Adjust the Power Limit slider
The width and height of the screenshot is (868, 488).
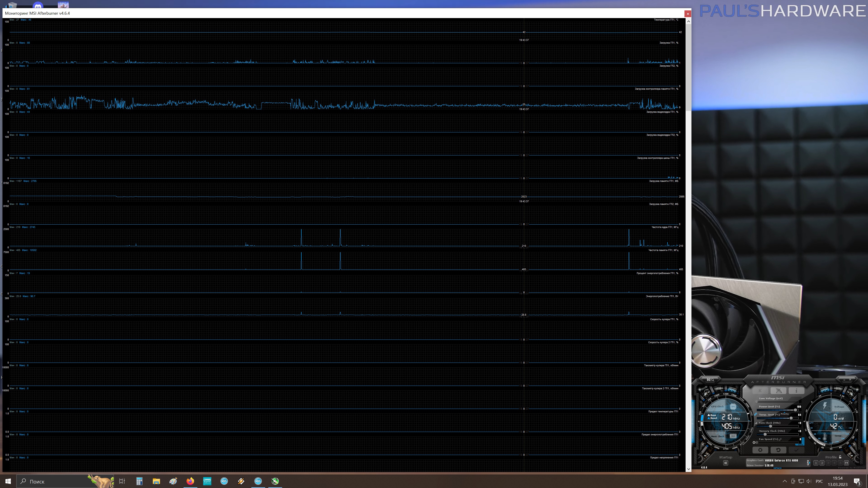coord(795,410)
